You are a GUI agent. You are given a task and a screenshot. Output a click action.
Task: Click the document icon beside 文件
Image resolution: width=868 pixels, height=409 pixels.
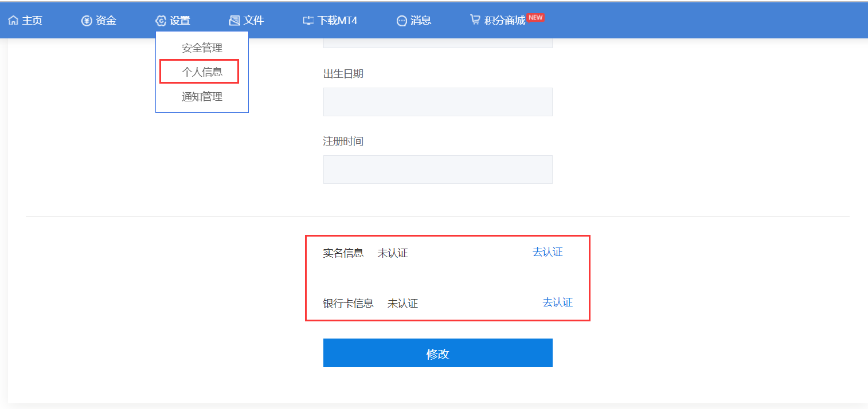234,21
